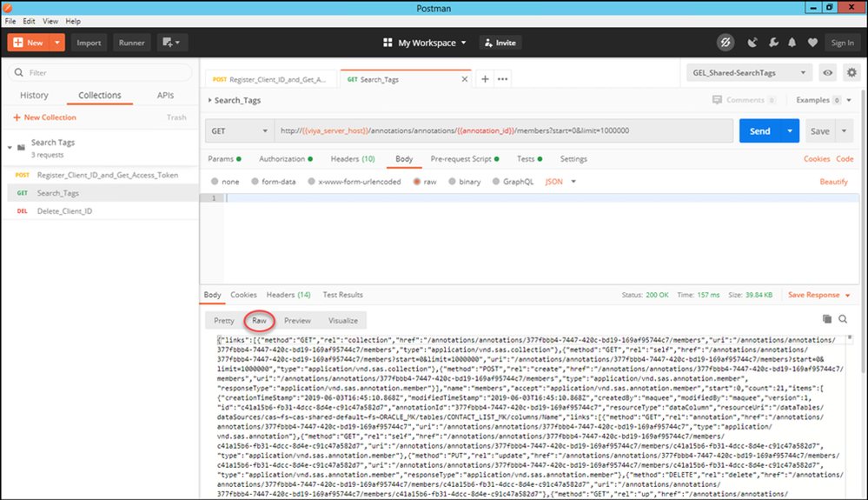The image size is (868, 500).
Task: Expand the Search_Tags request name arrow
Action: [209, 100]
